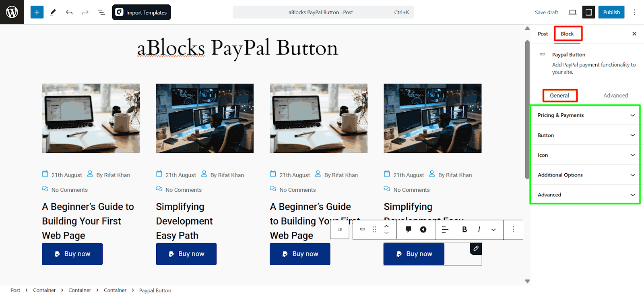Click the third Container breadcrumb
644x295 pixels.
[x=115, y=290]
